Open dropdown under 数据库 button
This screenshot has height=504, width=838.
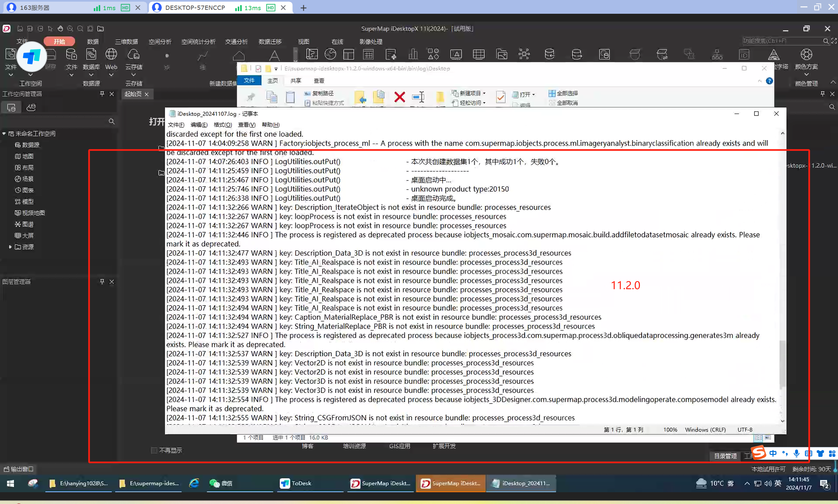coord(91,75)
